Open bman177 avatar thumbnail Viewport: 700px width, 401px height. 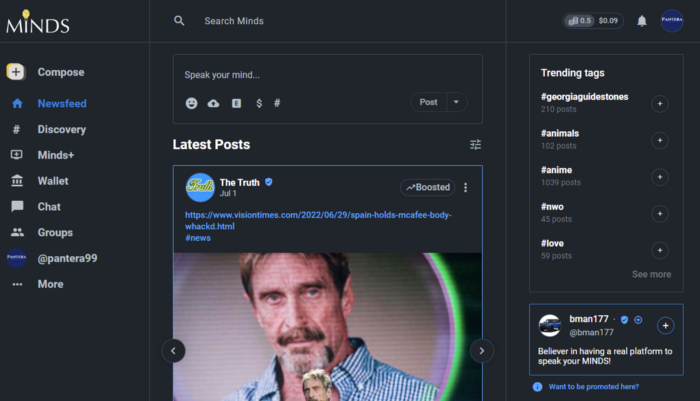click(550, 325)
